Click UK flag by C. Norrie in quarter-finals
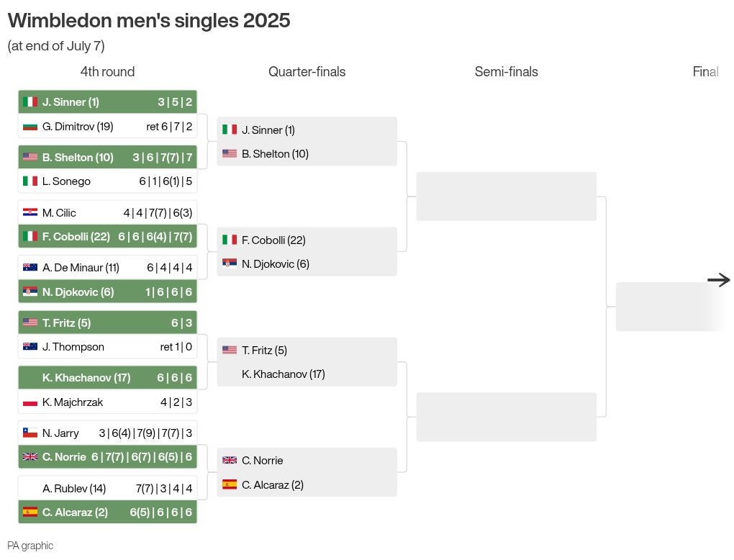The image size is (734, 560). click(x=230, y=460)
